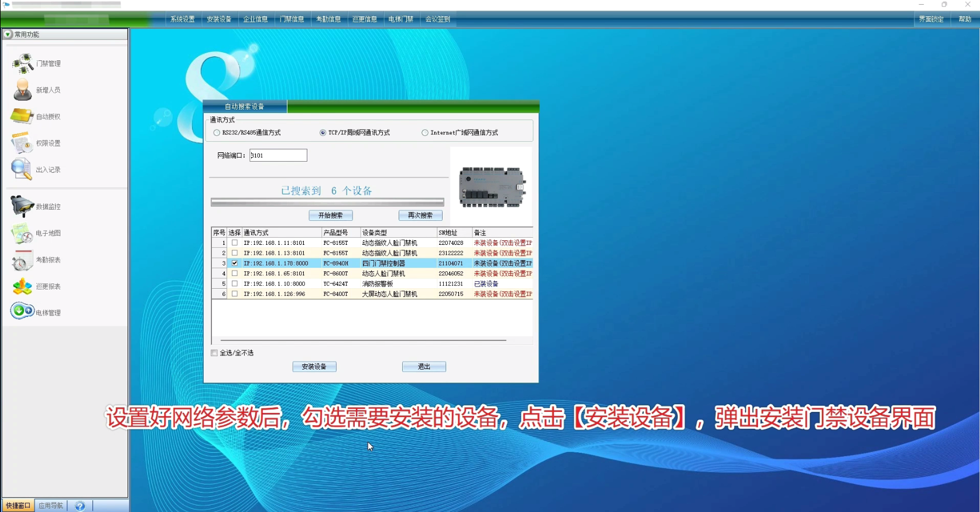Select RS232/RS485 communication radio button
Image resolution: width=980 pixels, height=512 pixels.
(x=217, y=133)
